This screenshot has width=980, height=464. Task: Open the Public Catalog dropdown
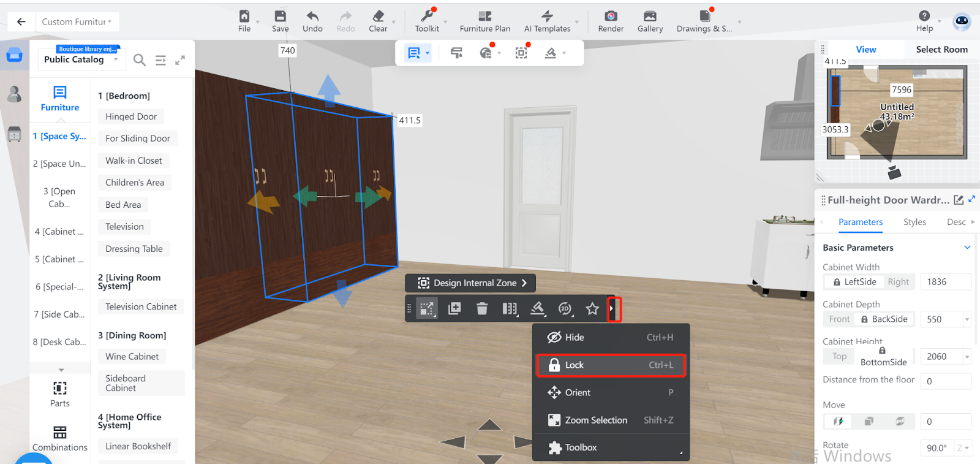(81, 59)
